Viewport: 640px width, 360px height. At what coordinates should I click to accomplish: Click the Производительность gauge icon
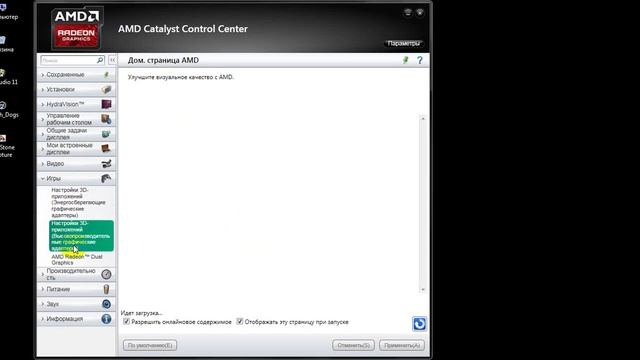pos(106,274)
